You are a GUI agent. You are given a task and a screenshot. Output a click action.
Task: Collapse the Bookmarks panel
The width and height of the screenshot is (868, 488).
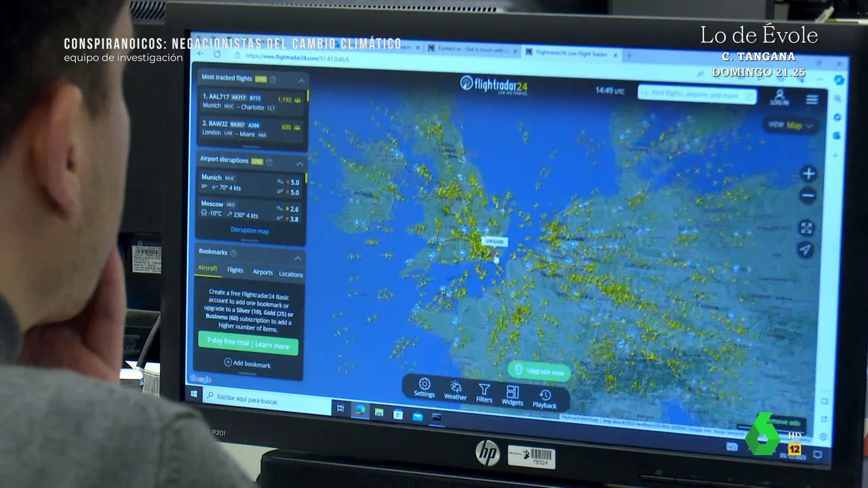297,258
